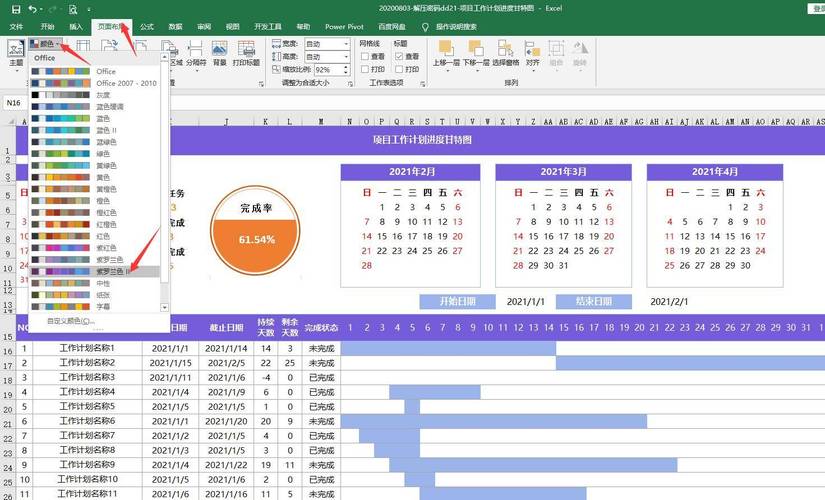Click the 92% scale spinner arrows
Screen dimensions: 825x500
(x=346, y=69)
